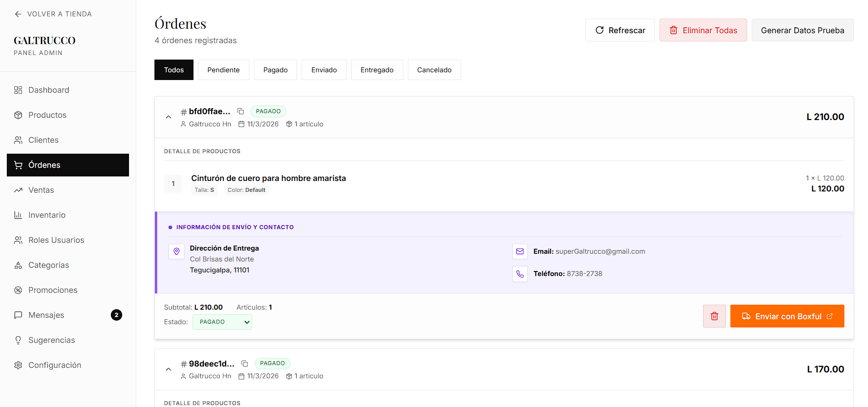Copy order ID 98deec1d
The width and height of the screenshot is (868, 407).
tap(245, 363)
